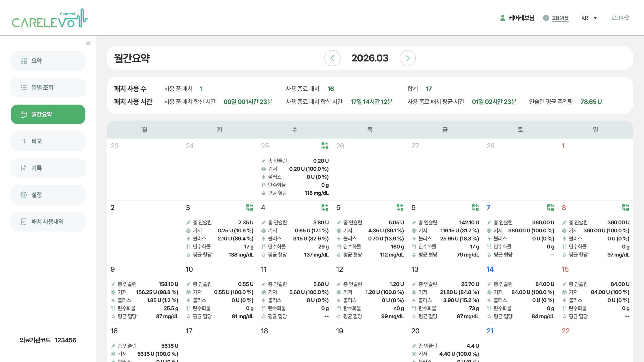Click the 01일 02시간 23분 average time
This screenshot has width=644, height=362.
pos(494,102)
